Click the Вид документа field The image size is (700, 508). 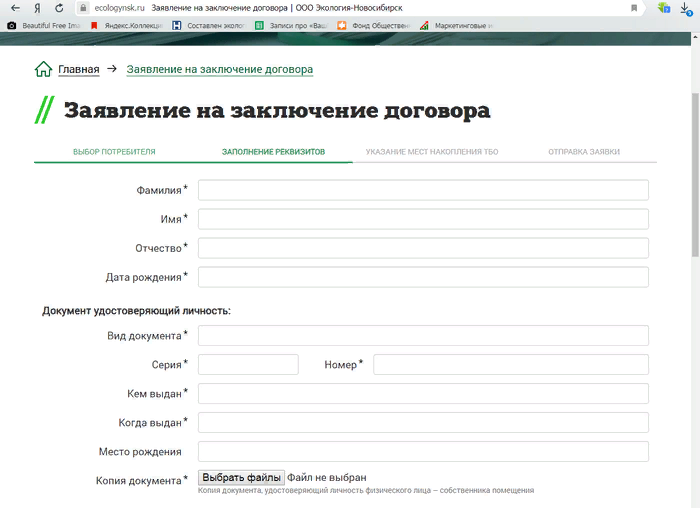coord(423,335)
